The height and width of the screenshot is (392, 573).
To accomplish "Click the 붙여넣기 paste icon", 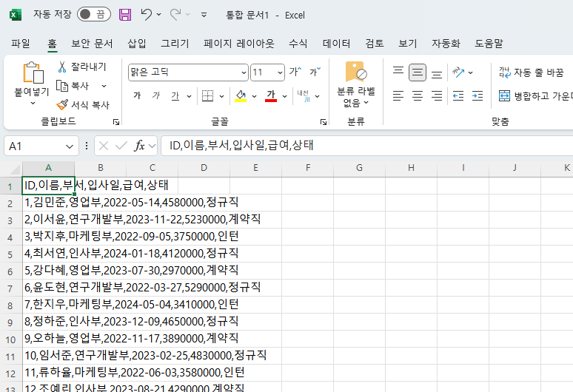I will tap(33, 72).
